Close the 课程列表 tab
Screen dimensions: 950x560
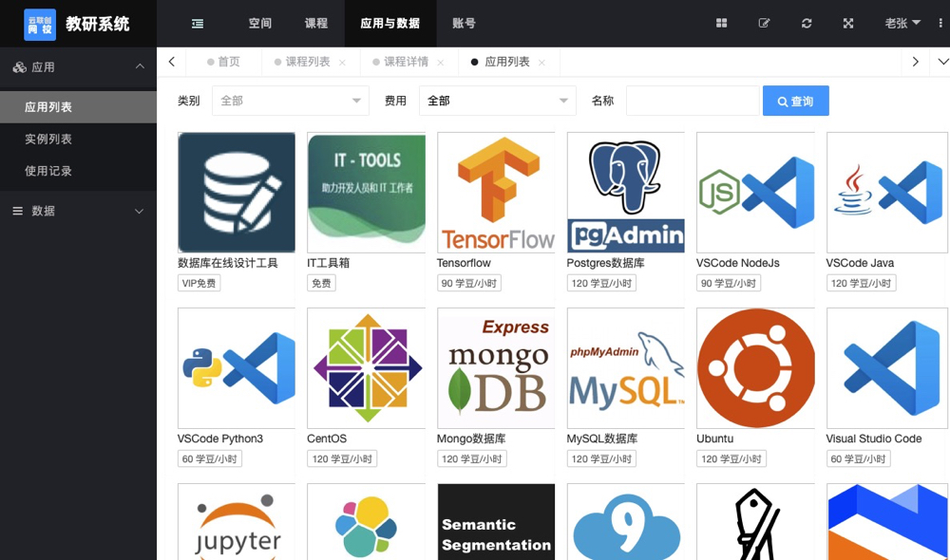(342, 63)
